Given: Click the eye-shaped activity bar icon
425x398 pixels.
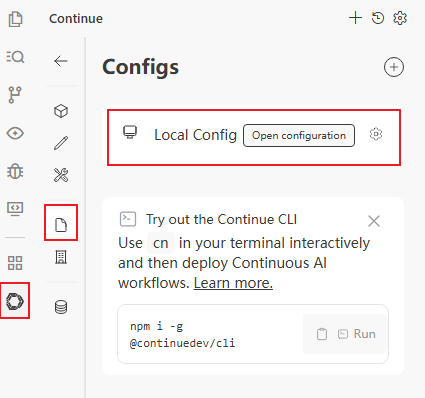Looking at the screenshot, I should (15, 133).
